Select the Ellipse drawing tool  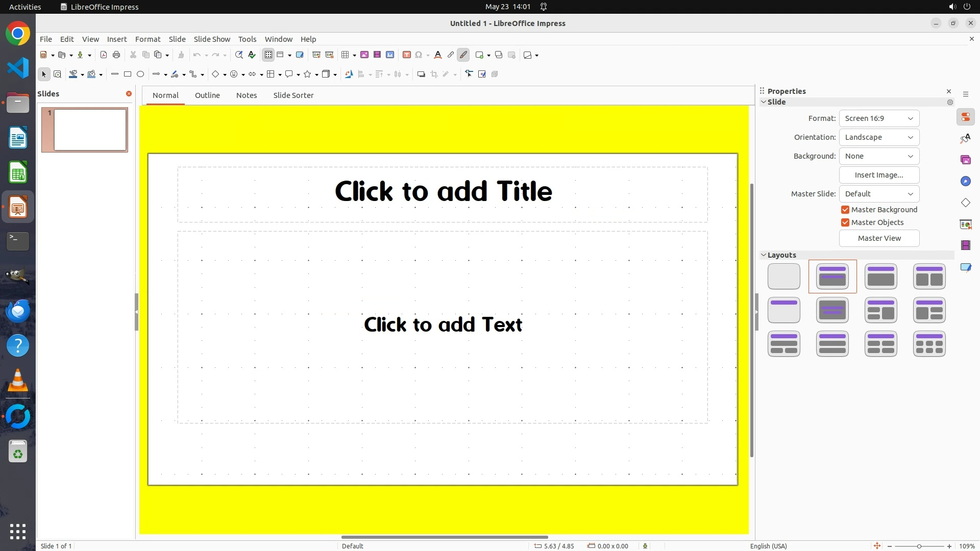coord(140,74)
